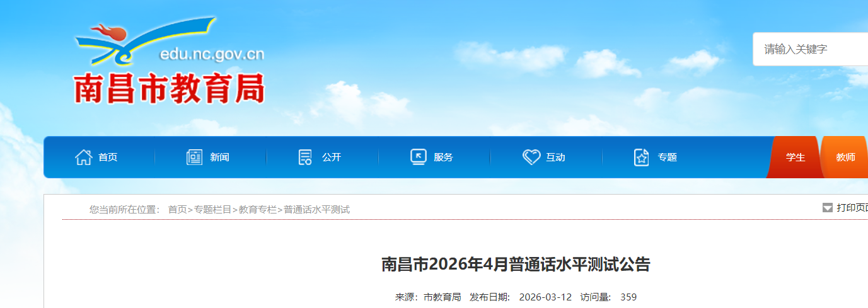Click the house icon for 首页
Screen dimensions: 868x308
pos(84,157)
